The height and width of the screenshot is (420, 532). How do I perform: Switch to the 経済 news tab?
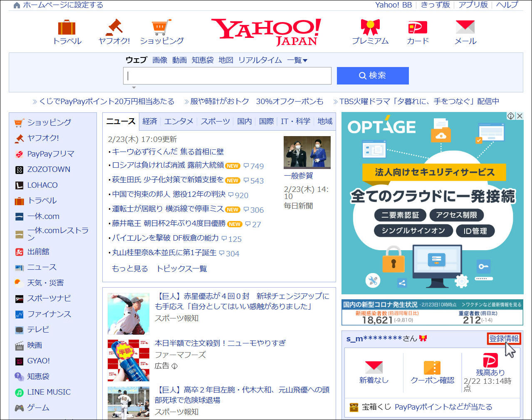[x=150, y=121]
